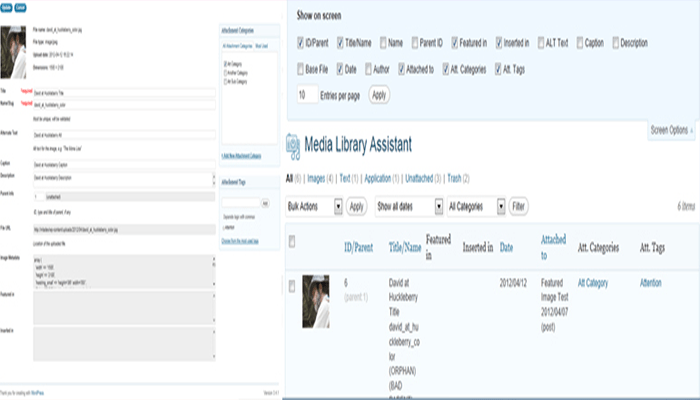Click the attachment preview image on edit form

click(13, 52)
